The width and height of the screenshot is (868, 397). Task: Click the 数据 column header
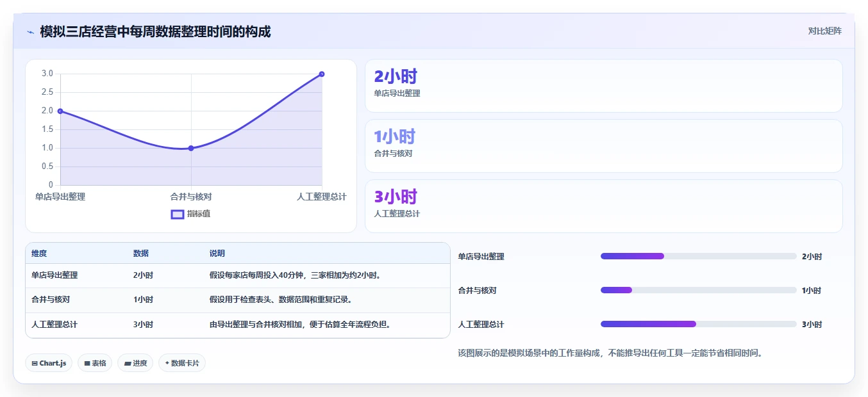(x=141, y=254)
